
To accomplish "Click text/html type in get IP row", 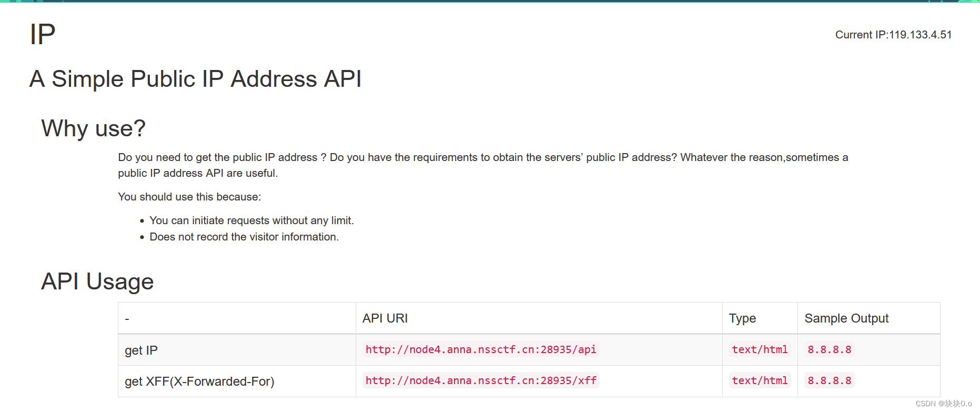I will pyautogui.click(x=760, y=349).
